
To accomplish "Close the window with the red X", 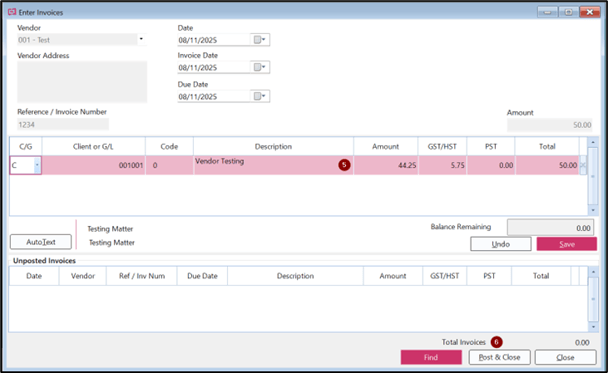I will pyautogui.click(x=590, y=12).
